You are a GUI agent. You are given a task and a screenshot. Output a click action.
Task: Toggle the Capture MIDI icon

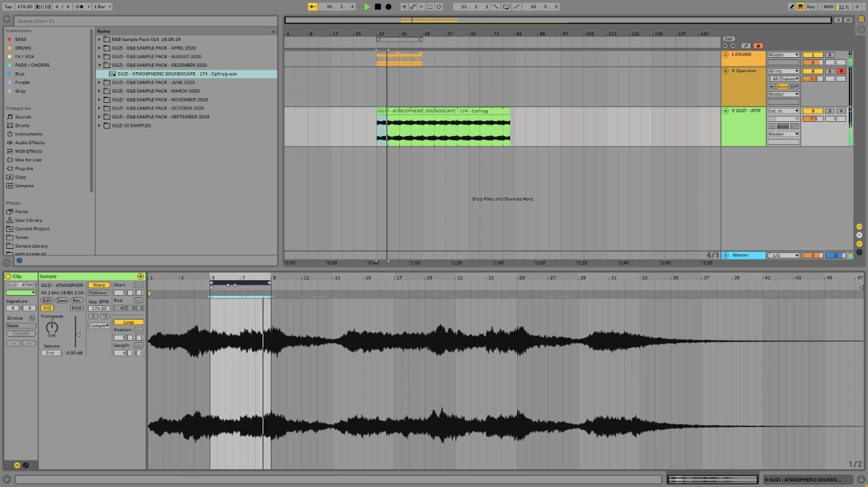[430, 7]
